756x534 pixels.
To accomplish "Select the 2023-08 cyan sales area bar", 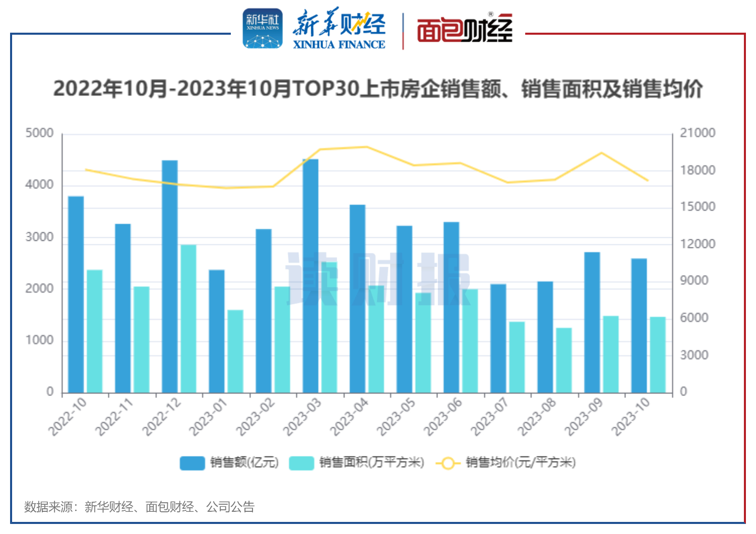I will (x=564, y=360).
